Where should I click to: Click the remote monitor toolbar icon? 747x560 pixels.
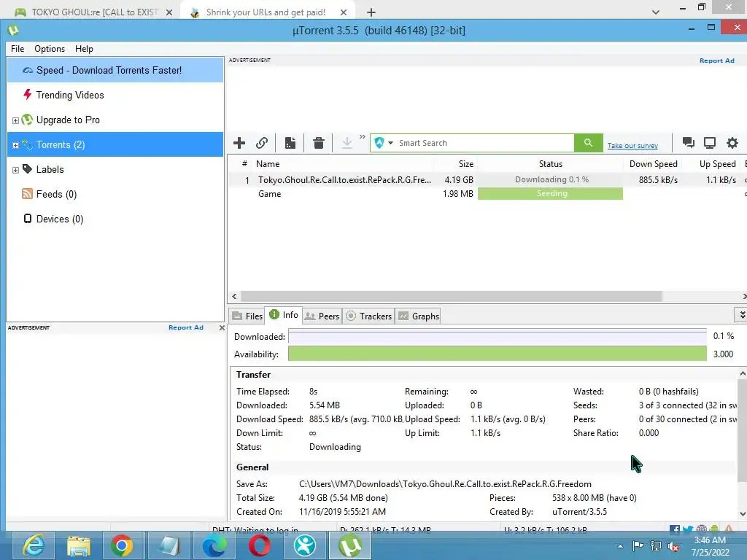point(710,143)
